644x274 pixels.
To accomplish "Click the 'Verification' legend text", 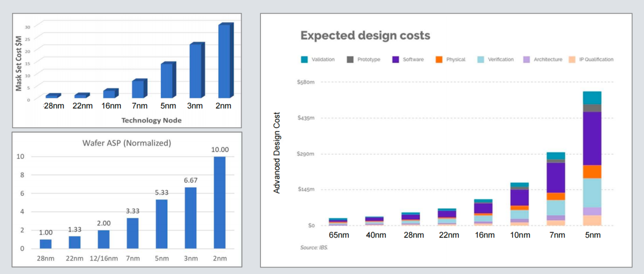I will pyautogui.click(x=501, y=59).
